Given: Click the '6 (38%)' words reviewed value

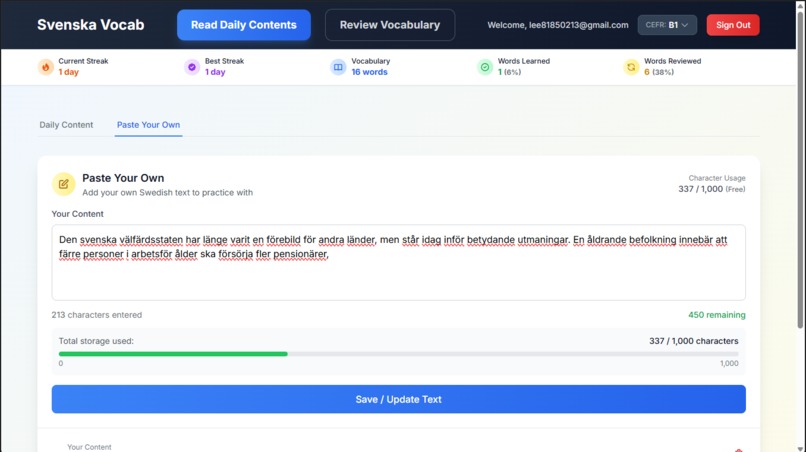Looking at the screenshot, I should coord(658,72).
